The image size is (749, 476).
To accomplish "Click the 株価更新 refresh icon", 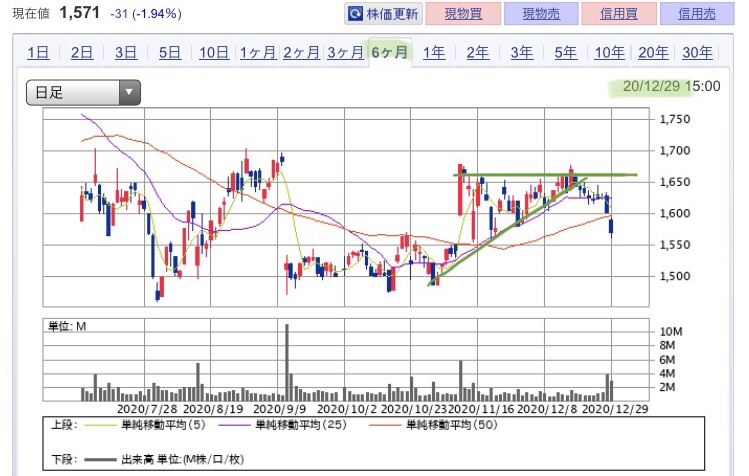I will [355, 14].
